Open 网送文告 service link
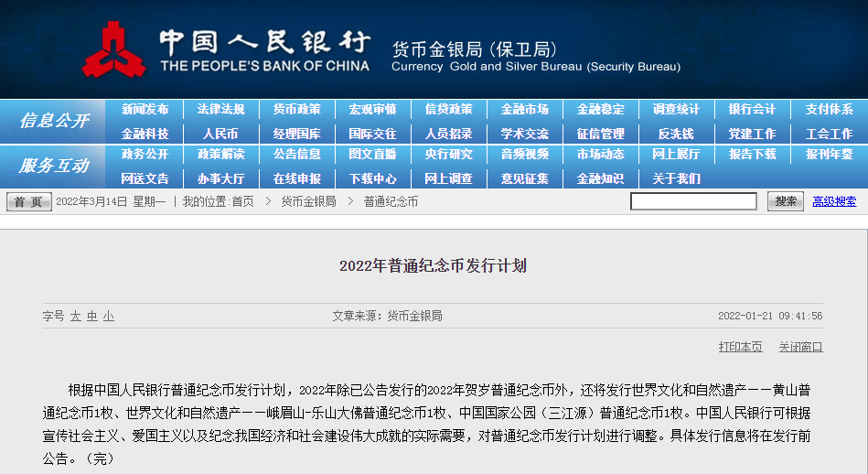The width and height of the screenshot is (868, 474). pyautogui.click(x=145, y=178)
